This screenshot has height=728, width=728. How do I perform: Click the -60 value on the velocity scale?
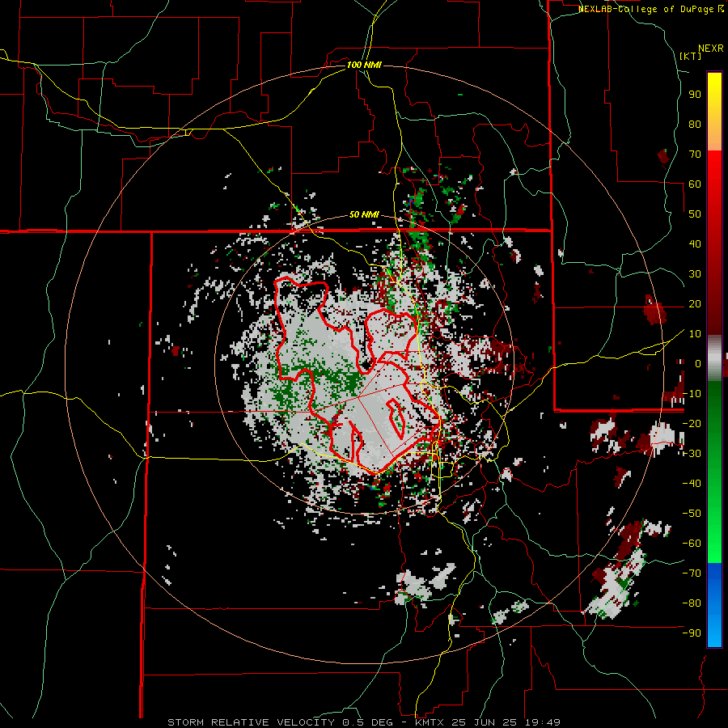click(692, 544)
